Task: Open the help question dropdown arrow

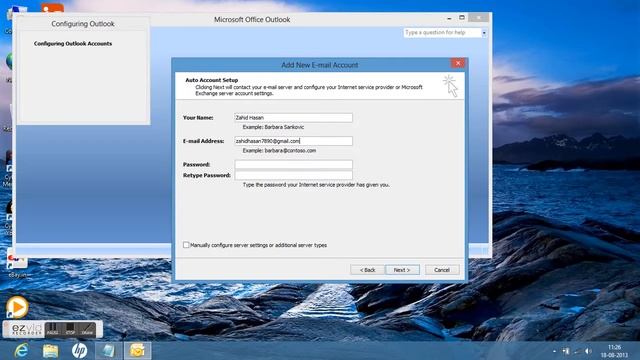Action: point(484,33)
